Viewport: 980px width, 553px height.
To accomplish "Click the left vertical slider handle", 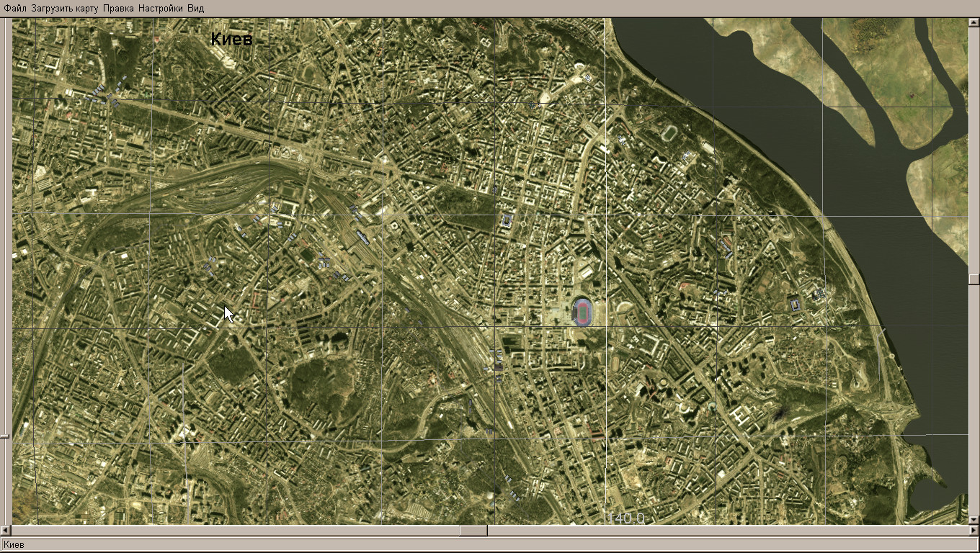I will click(5, 436).
